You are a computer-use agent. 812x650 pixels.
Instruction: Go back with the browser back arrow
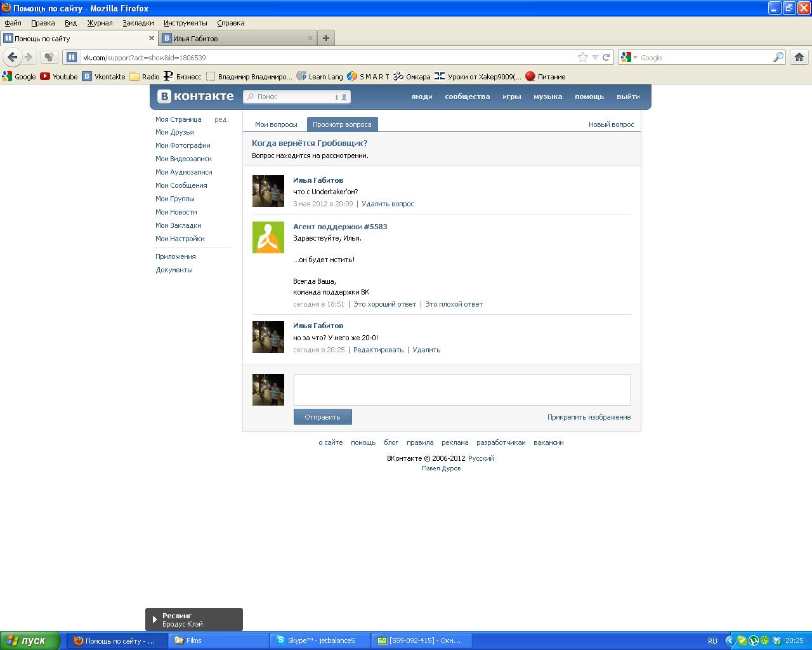[x=12, y=57]
